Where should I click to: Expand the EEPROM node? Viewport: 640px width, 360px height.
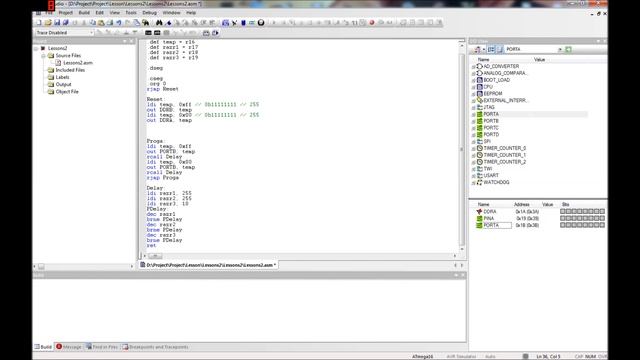(473, 94)
